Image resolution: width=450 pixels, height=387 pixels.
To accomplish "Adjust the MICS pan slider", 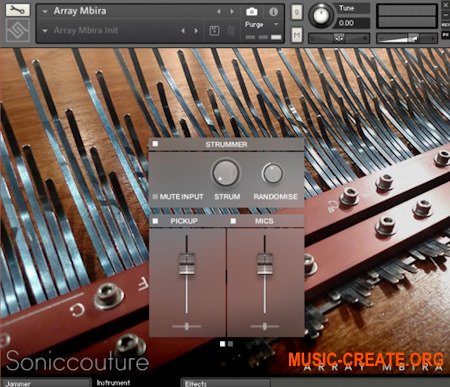I will pos(265,326).
